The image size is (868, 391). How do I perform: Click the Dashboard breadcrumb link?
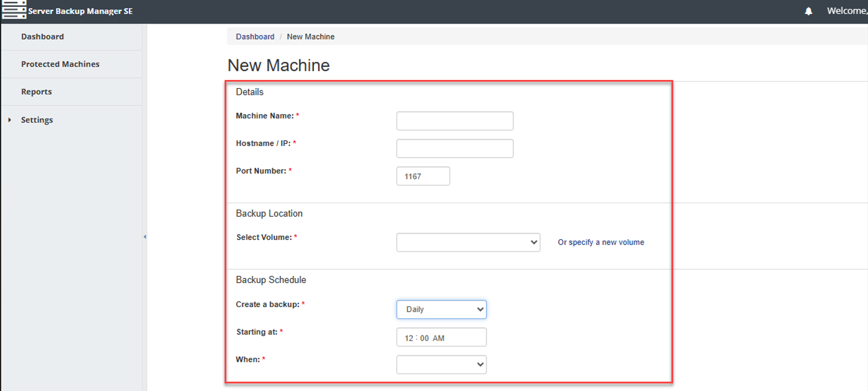(x=255, y=37)
